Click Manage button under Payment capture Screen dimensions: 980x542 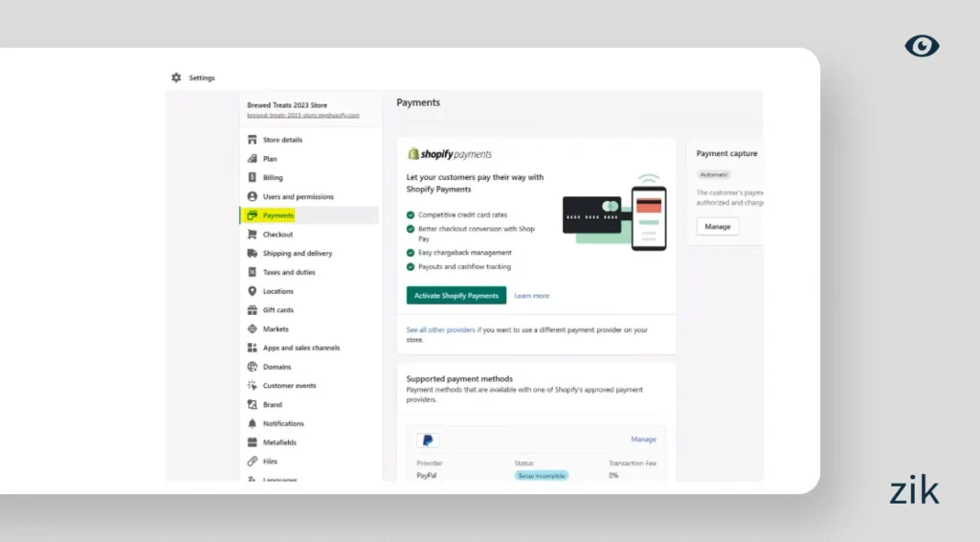(717, 227)
